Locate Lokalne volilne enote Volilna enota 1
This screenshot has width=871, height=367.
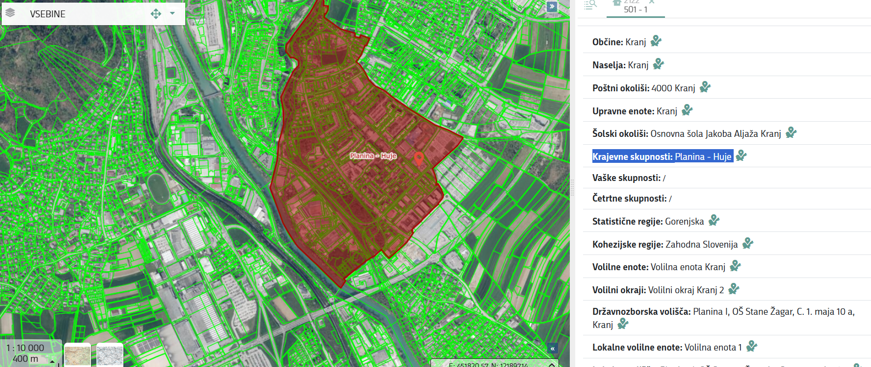pos(752,346)
